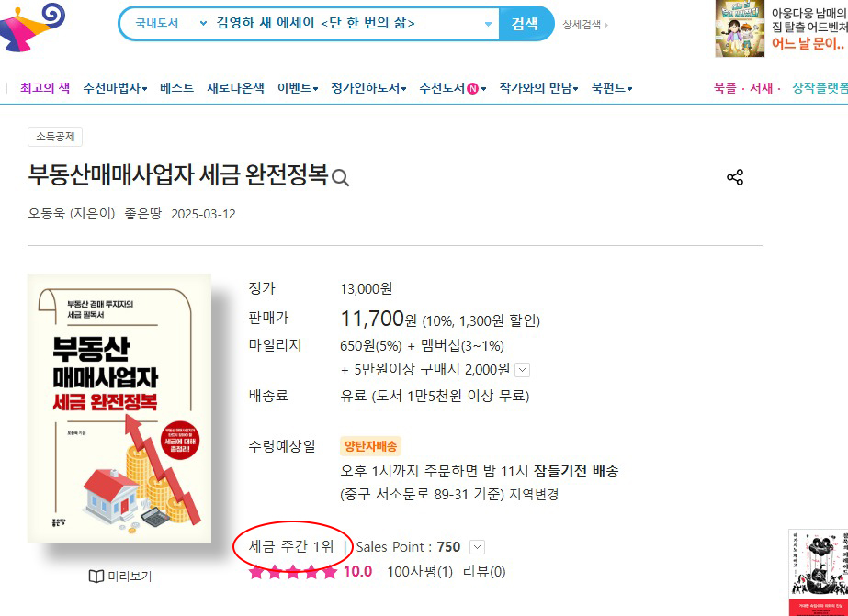Click magnifier icon next to book title
848x616 pixels.
pos(340,178)
